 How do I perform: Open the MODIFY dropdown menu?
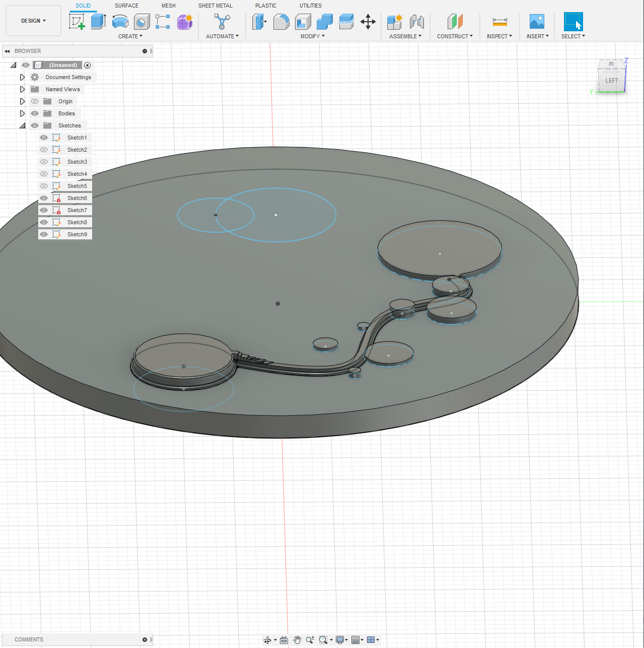pyautogui.click(x=312, y=36)
